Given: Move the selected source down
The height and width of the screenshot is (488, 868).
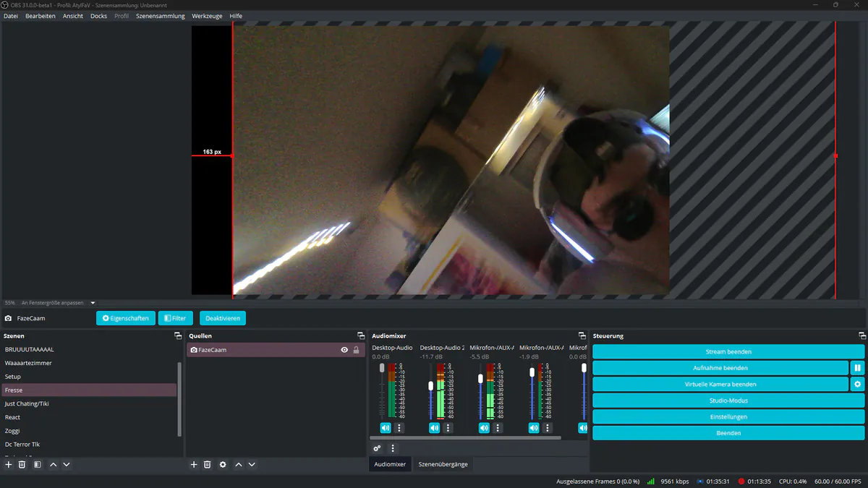Looking at the screenshot, I should pos(252,465).
